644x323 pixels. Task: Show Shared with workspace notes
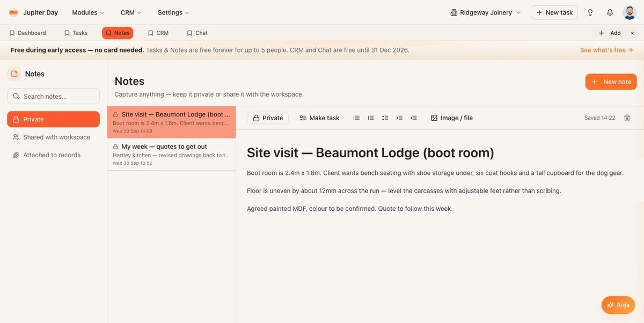point(53,137)
